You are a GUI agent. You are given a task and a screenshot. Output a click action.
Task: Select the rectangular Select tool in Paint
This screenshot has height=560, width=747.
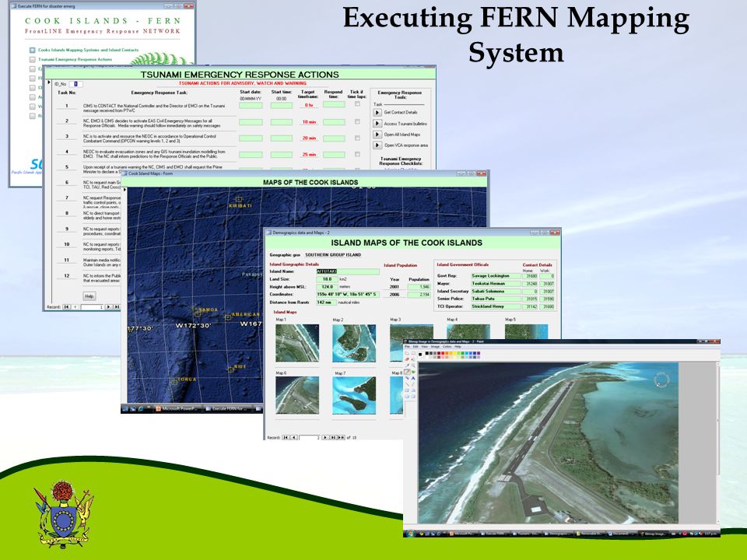pyautogui.click(x=413, y=353)
